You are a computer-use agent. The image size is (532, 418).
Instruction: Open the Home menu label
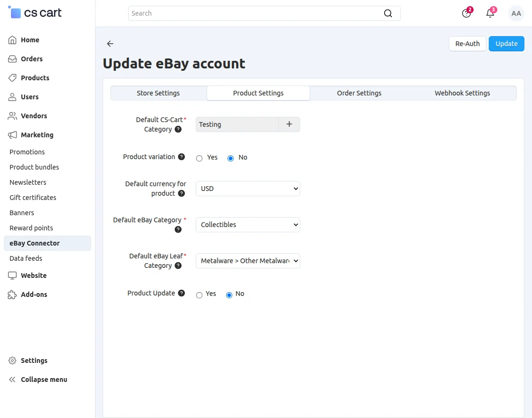[30, 40]
